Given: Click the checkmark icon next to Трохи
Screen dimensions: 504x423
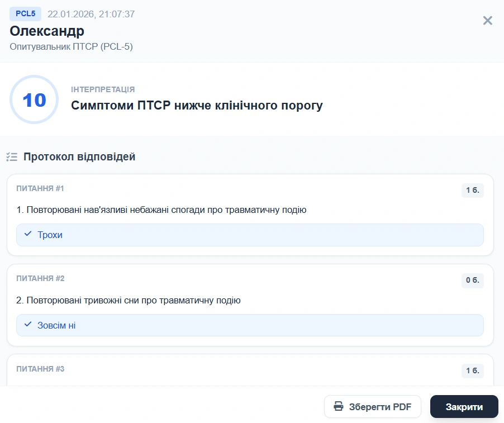Looking at the screenshot, I should click(27, 235).
